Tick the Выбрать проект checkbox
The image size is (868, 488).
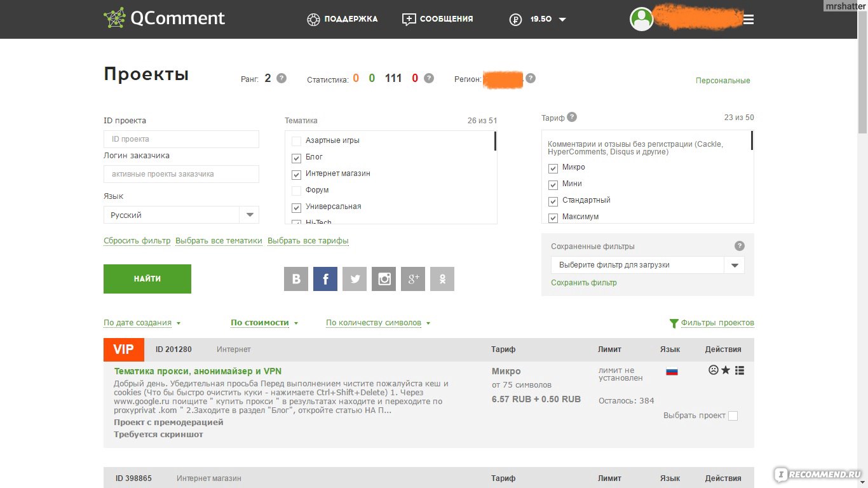coord(733,416)
